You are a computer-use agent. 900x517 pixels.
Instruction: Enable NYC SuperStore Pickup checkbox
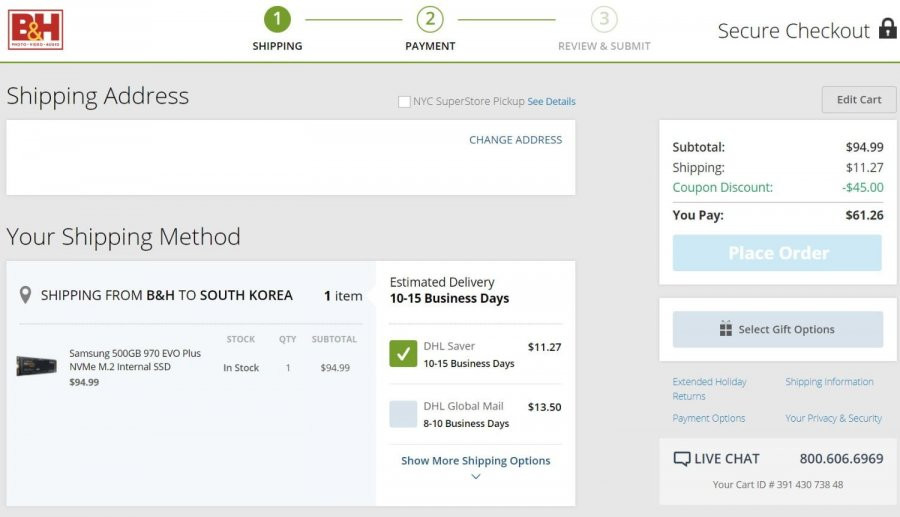[x=404, y=102]
